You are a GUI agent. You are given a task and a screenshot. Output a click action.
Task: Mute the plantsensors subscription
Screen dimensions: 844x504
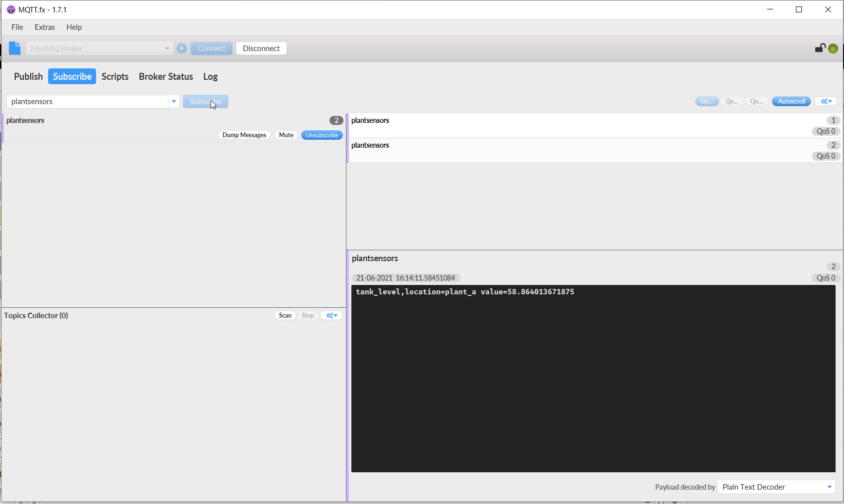(x=286, y=135)
